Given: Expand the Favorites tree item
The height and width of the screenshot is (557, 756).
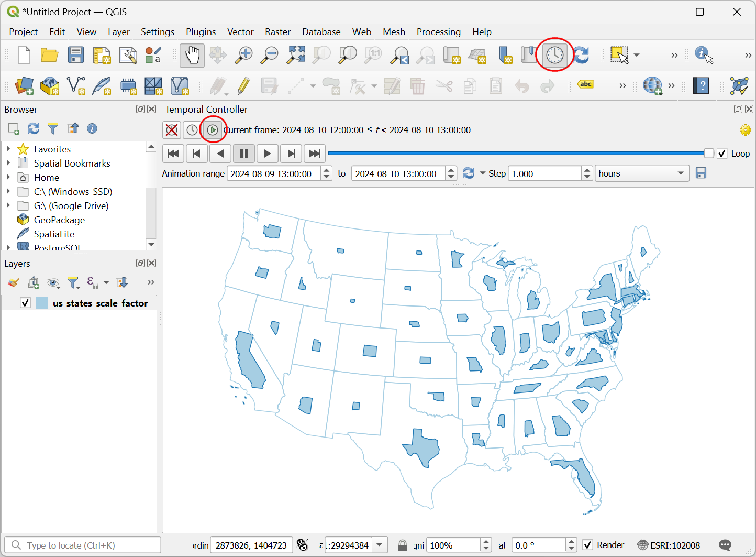Looking at the screenshot, I should pyautogui.click(x=8, y=149).
